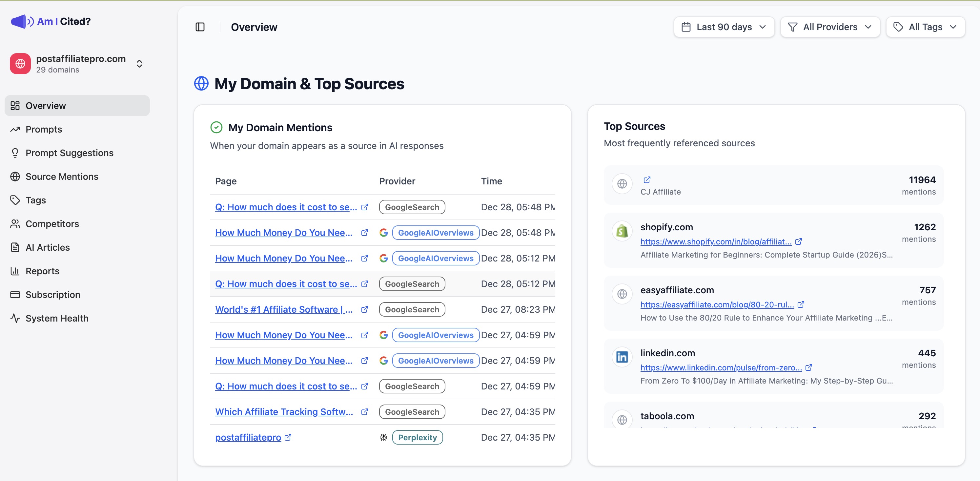The height and width of the screenshot is (481, 980).
Task: Click the taboola.com source entry
Action: [667, 416]
